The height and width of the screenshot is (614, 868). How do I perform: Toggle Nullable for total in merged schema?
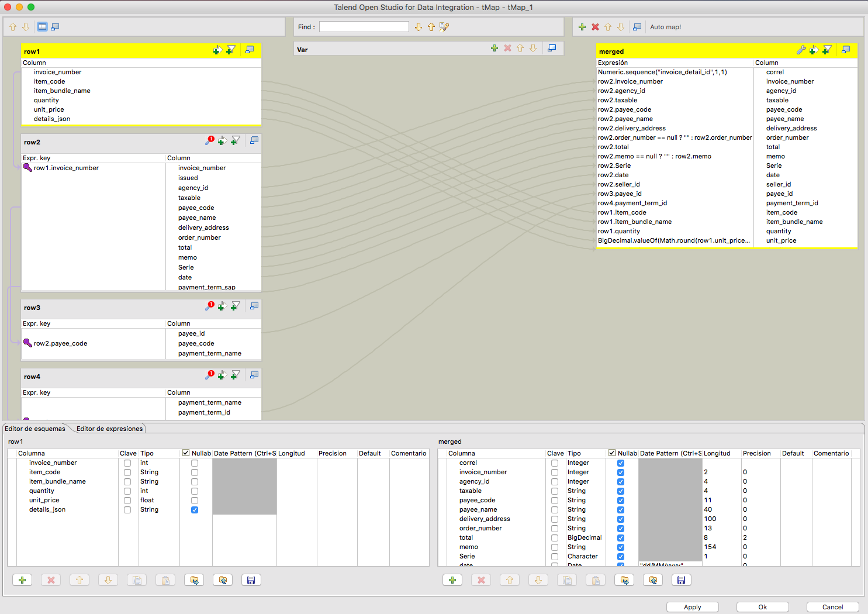(x=621, y=538)
